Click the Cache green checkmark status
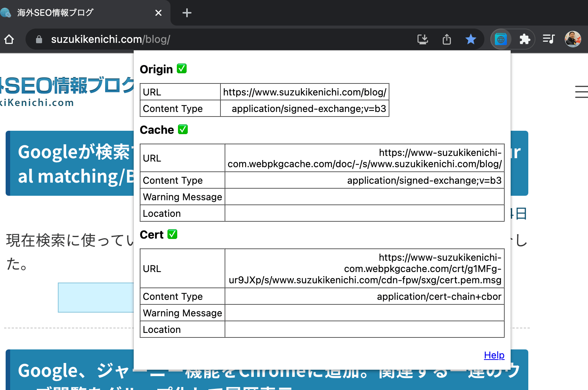 [x=183, y=129]
